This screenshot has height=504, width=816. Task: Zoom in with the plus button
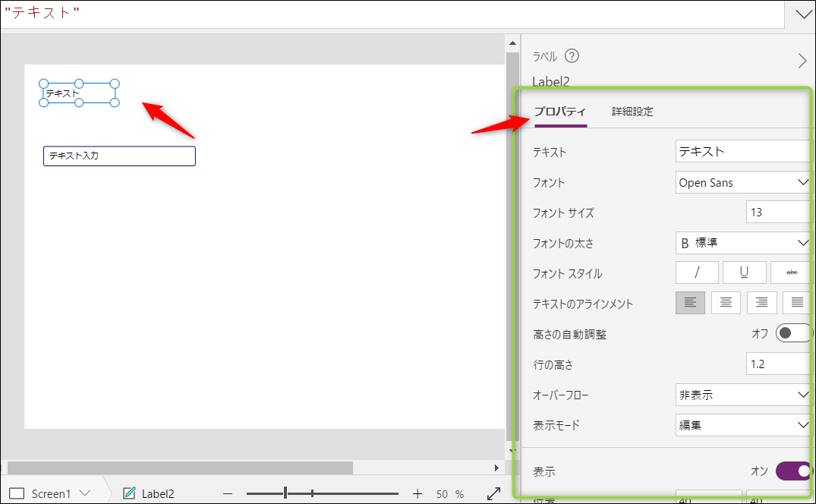[417, 493]
